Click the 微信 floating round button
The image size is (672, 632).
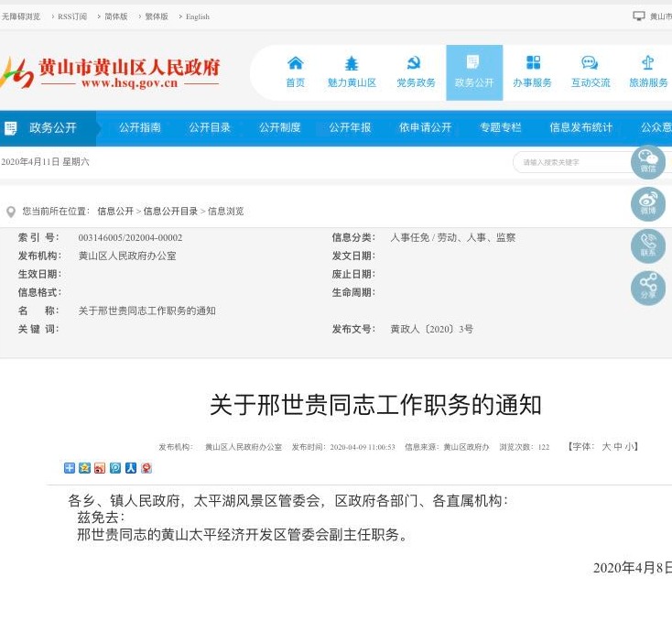pyautogui.click(x=648, y=162)
